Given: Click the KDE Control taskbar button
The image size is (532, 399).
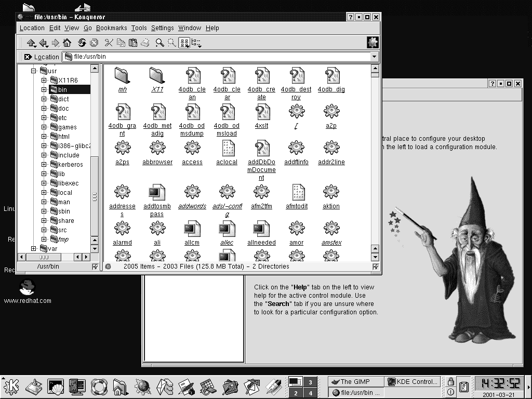Looking at the screenshot, I should point(413,382).
